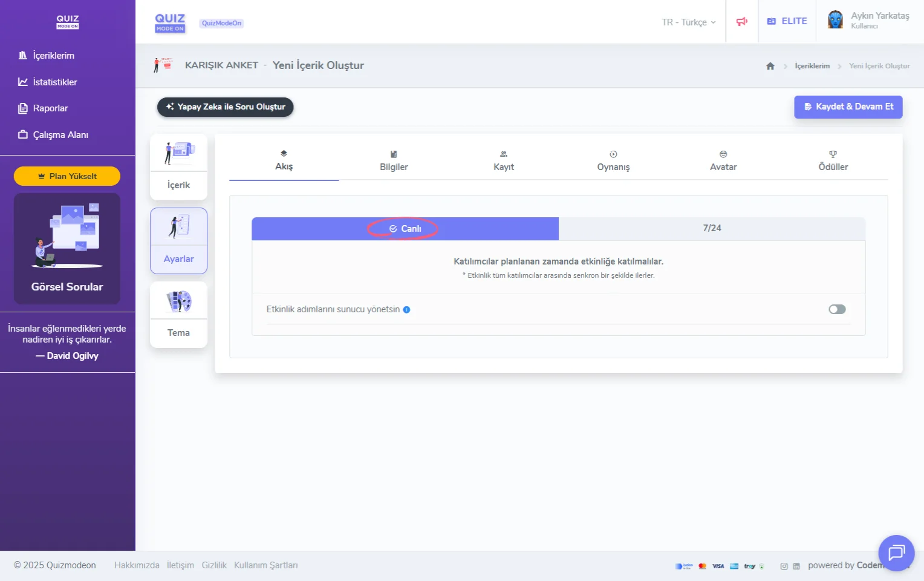Open Raporlar in the sidebar
Image resolution: width=924 pixels, height=581 pixels.
coord(50,108)
